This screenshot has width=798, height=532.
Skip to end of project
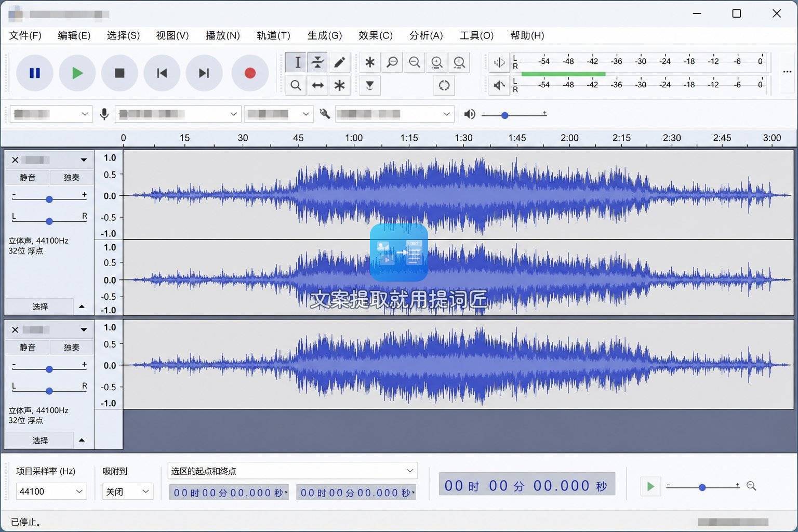[204, 73]
